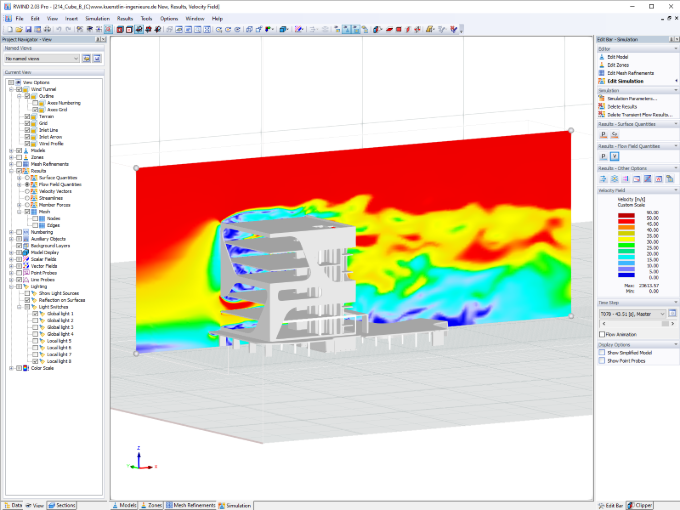This screenshot has height=510, width=680.
Task: Enable the Flow Animation checkbox
Action: (602, 334)
